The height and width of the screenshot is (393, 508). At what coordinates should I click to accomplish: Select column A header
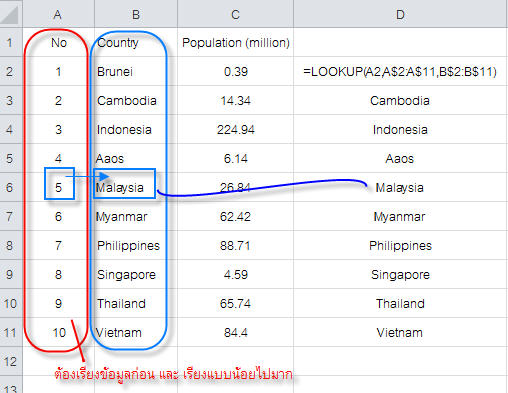58,14
